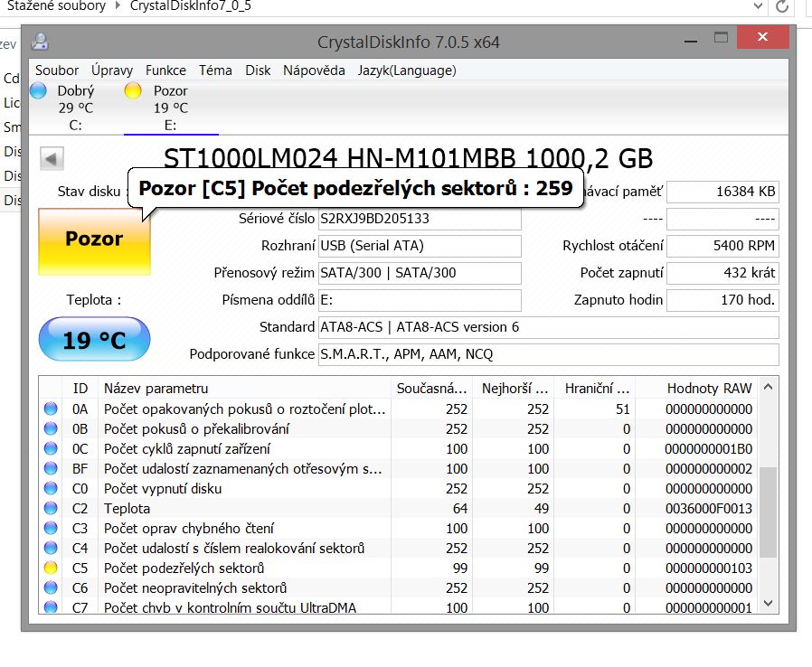Select the Dobrý 29 °C disk C: tab

tap(76, 108)
